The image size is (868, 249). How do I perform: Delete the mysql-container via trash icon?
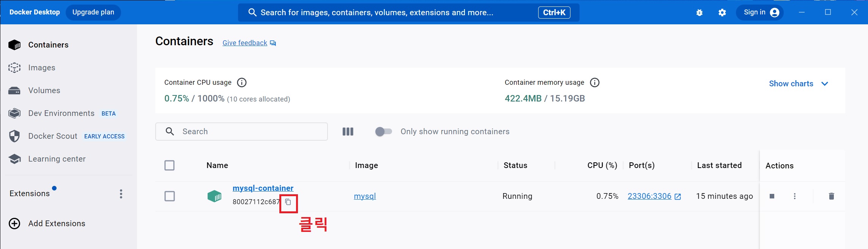[x=831, y=196]
